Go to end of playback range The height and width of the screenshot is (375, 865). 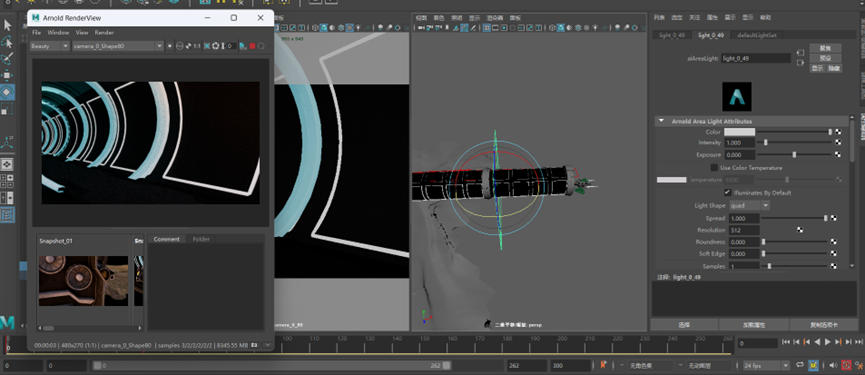point(858,342)
